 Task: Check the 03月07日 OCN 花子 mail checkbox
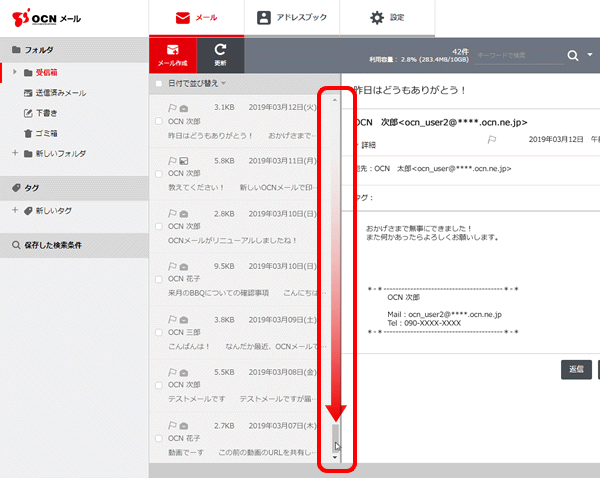coord(158,438)
